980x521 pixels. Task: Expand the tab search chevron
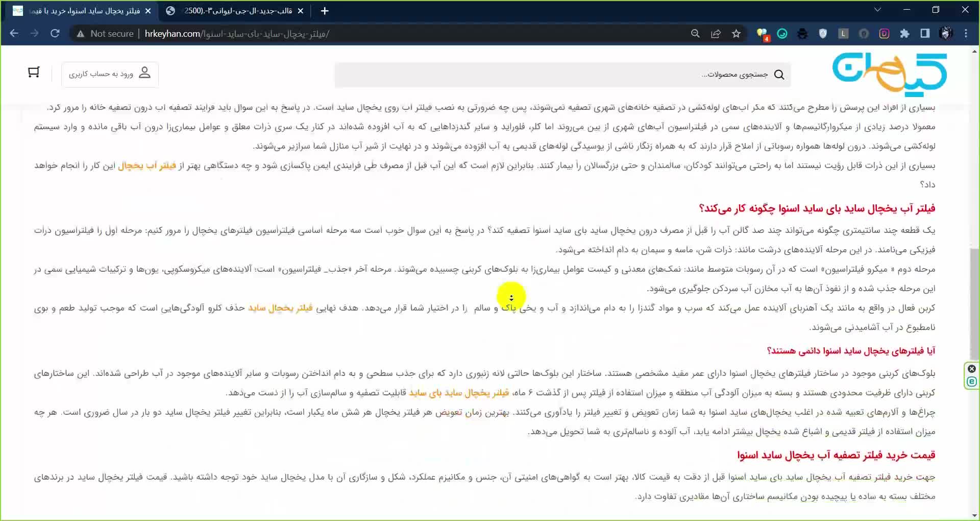(877, 10)
